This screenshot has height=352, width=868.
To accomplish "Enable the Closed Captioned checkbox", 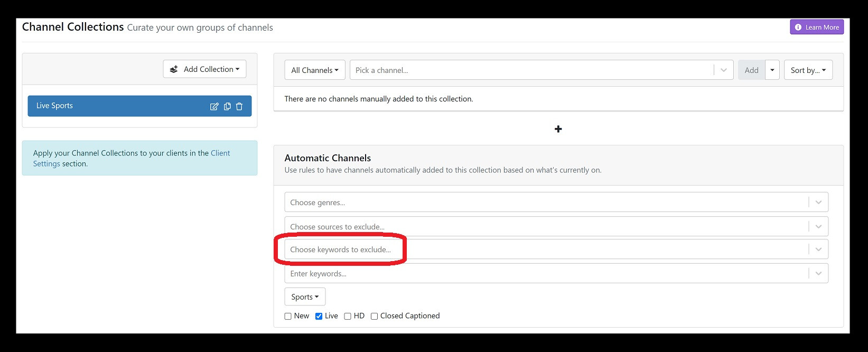I will 374,316.
